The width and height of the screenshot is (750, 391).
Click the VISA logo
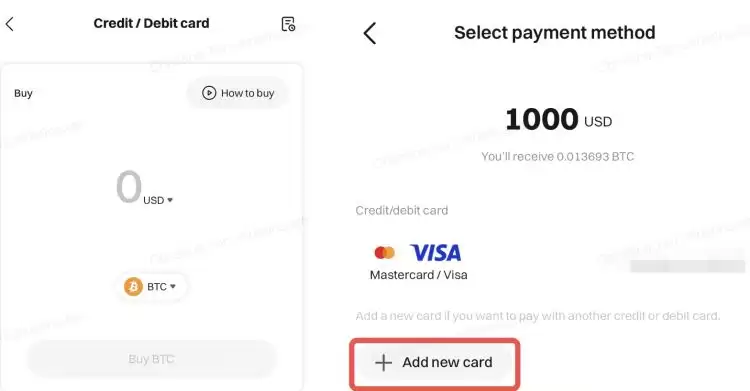tap(435, 253)
